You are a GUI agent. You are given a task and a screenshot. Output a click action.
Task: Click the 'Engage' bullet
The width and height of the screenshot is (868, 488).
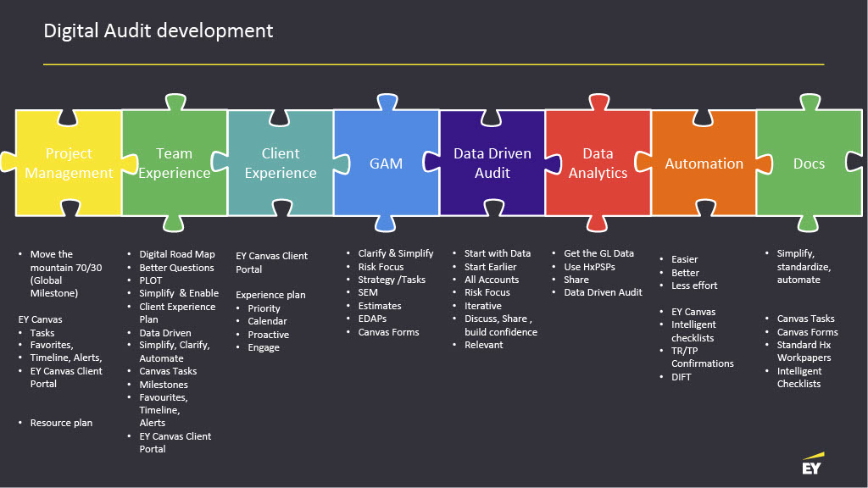[264, 347]
